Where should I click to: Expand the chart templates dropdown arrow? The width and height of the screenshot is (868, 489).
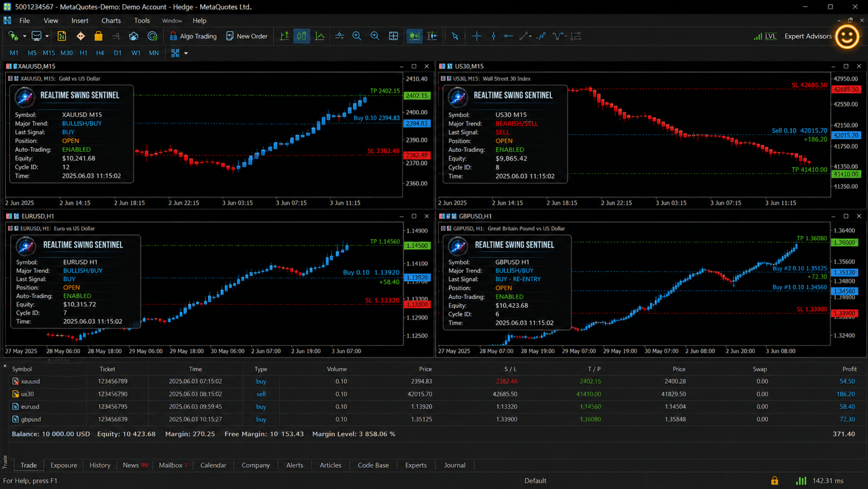click(x=186, y=53)
